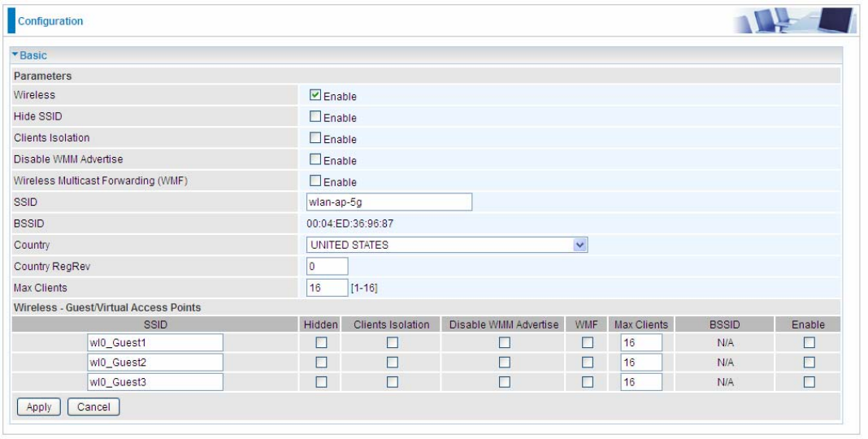Click the [1-16] range hint text

click(x=364, y=288)
